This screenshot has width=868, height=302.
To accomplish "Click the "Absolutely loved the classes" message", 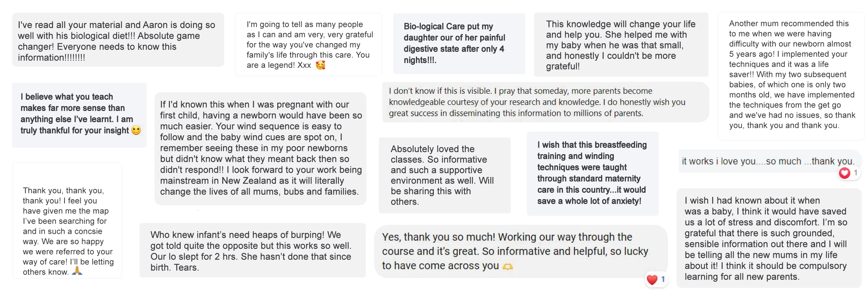I will tap(444, 175).
